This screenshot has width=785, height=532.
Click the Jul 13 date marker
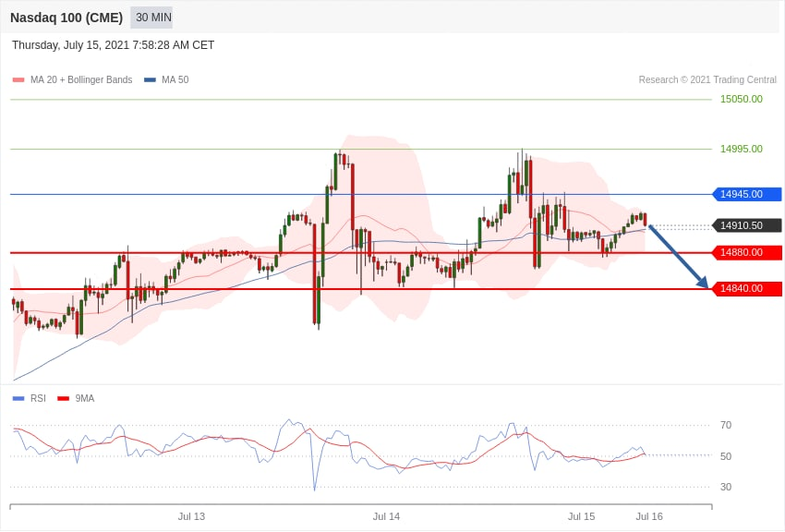pyautogui.click(x=191, y=516)
